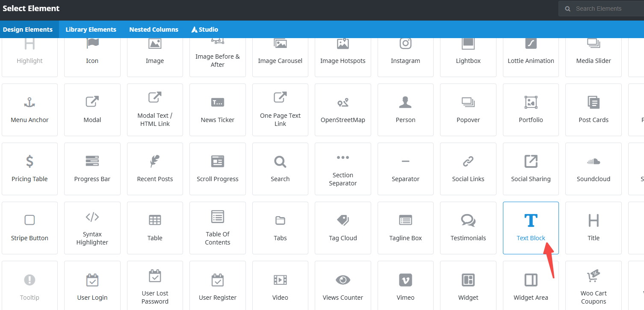Select the Stripe Button element
The image size is (644, 310).
point(30,228)
